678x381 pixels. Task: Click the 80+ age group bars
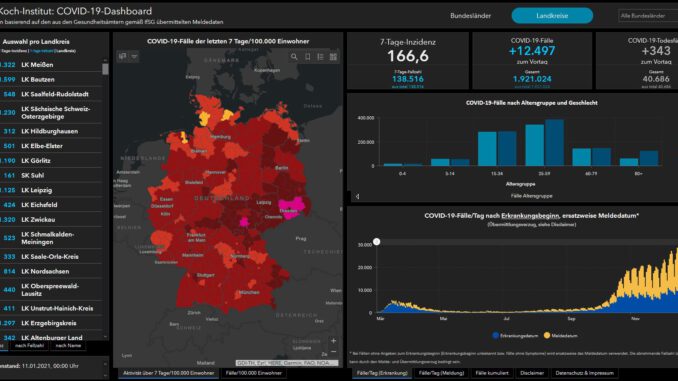(639, 158)
